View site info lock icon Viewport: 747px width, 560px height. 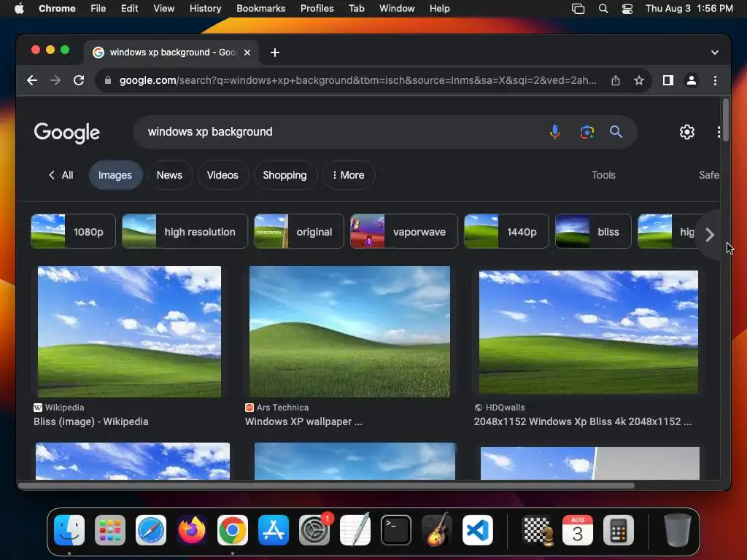click(108, 80)
